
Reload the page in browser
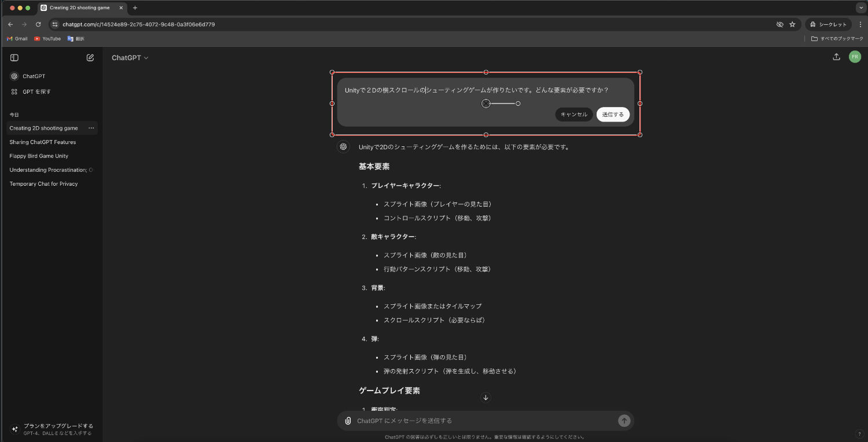pos(38,24)
